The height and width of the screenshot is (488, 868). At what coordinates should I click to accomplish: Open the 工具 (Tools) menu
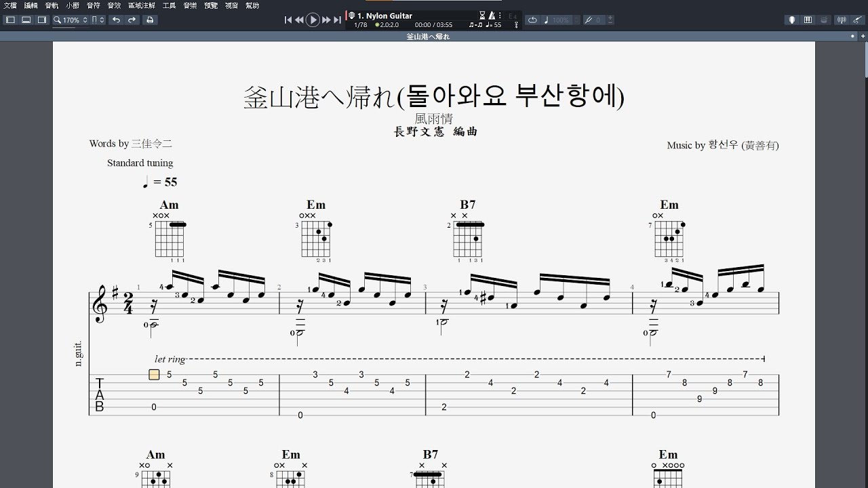tap(169, 5)
